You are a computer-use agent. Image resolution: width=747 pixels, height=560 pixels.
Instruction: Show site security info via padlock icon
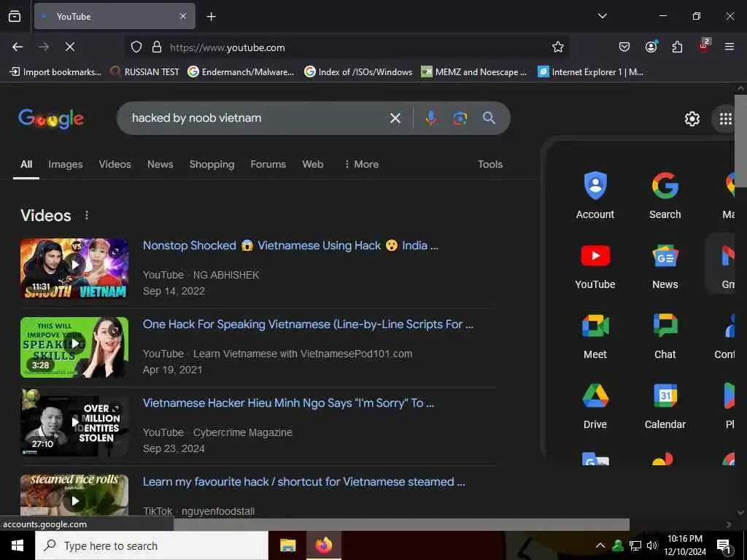pyautogui.click(x=156, y=47)
